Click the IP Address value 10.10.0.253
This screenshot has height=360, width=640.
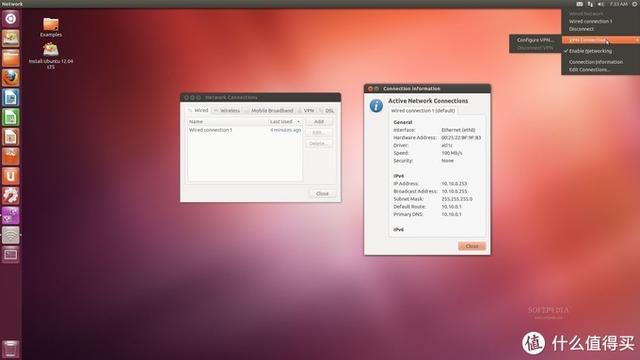(x=454, y=184)
